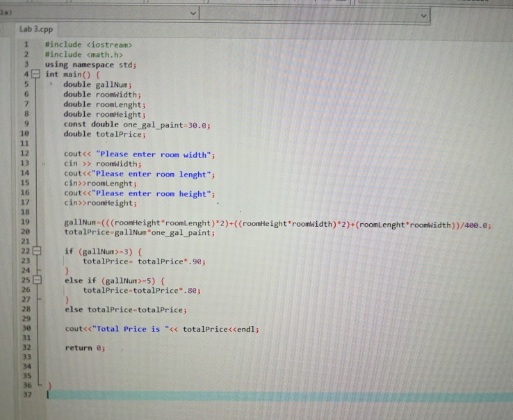Click 'double totalPrice;' declaration
Image resolution: width=513 pixels, height=420 pixels.
click(x=104, y=134)
